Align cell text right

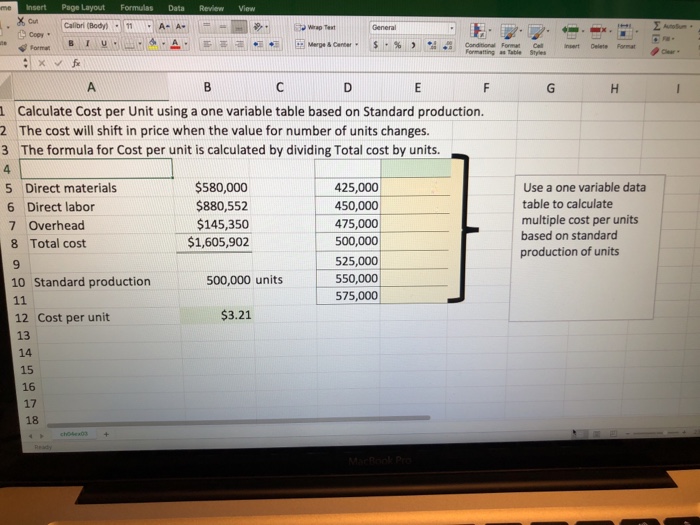[240, 44]
